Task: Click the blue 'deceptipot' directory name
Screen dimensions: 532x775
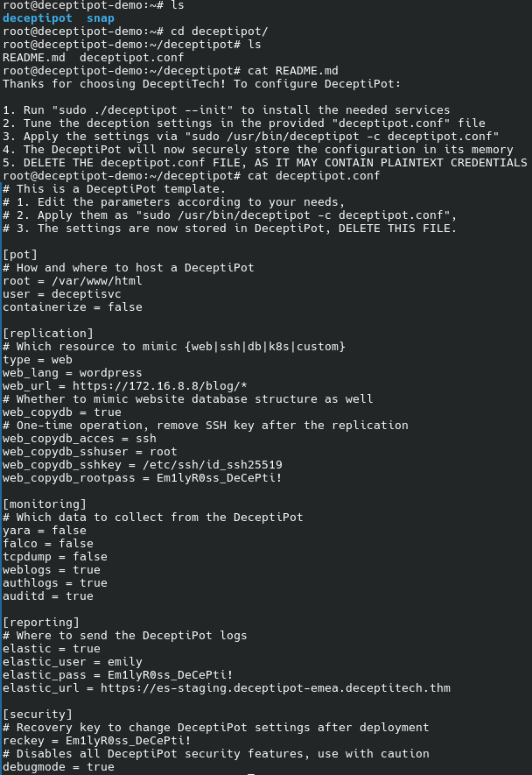Action: click(x=38, y=18)
